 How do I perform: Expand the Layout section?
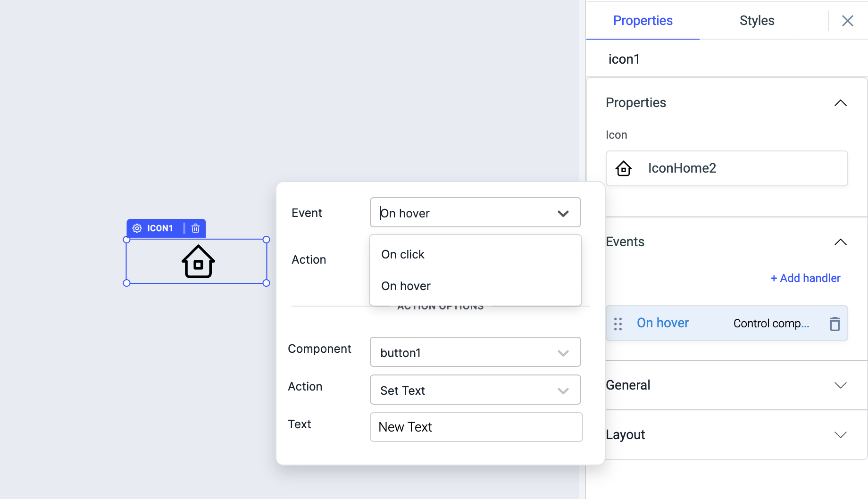(840, 435)
